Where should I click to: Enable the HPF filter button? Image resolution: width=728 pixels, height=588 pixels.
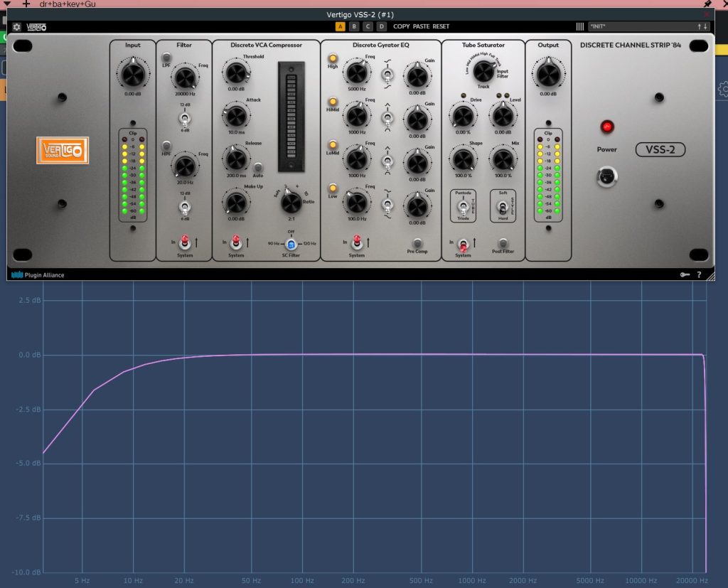167,146
